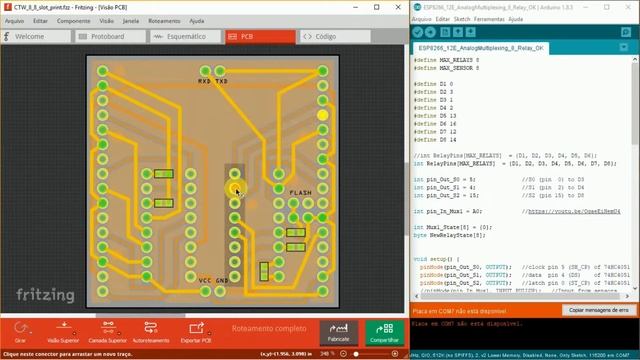This screenshot has width=640, height=360.
Task: Click the Arduino Verify (checkmark) button
Action: click(417, 32)
